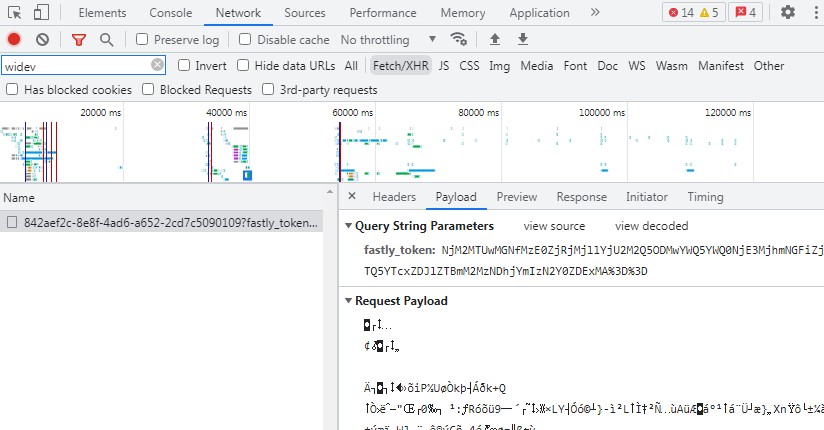This screenshot has height=430, width=824.
Task: Open network conditions wifi icon
Action: [458, 39]
